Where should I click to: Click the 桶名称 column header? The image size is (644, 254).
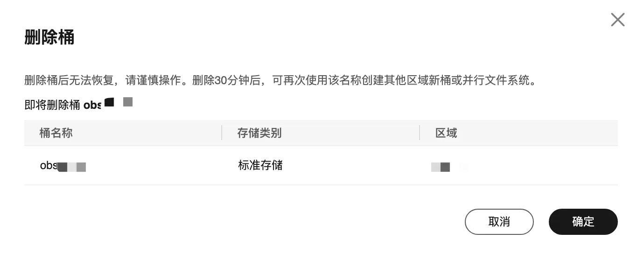click(x=56, y=133)
